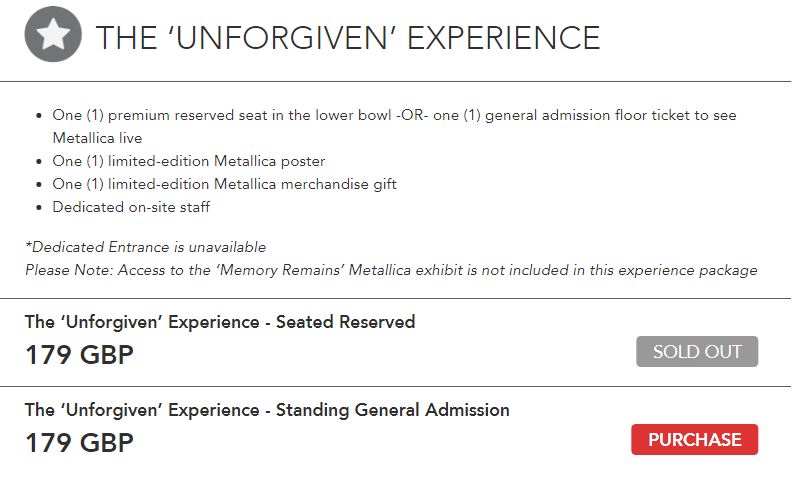798x494 pixels.
Task: Click the Metallica merchandise gift item
Action: click(x=224, y=184)
